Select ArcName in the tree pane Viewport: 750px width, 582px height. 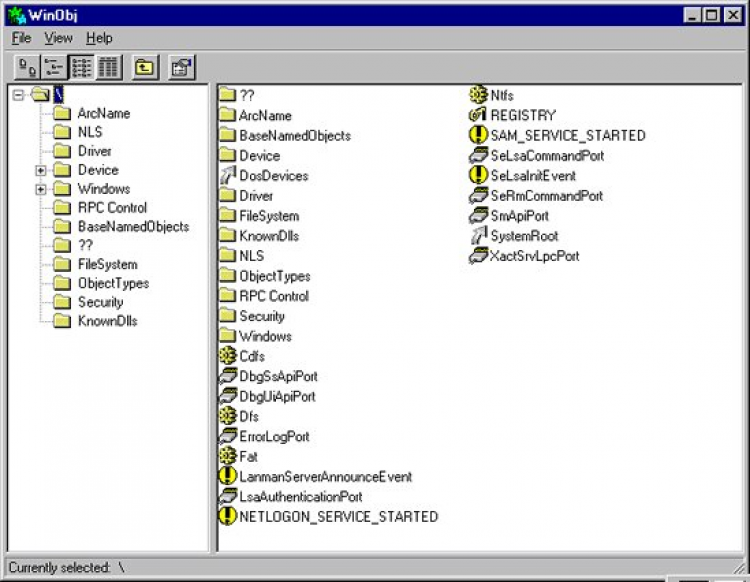click(104, 113)
